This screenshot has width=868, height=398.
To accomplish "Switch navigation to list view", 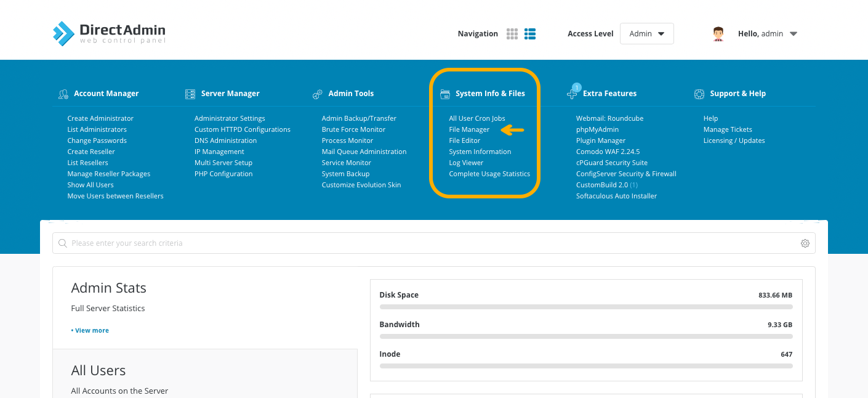I will coord(530,34).
